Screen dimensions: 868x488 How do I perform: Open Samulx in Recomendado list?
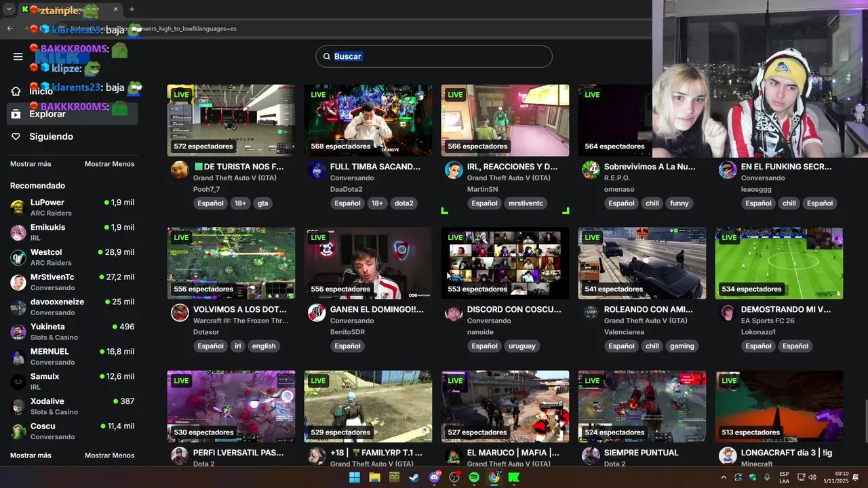click(73, 382)
